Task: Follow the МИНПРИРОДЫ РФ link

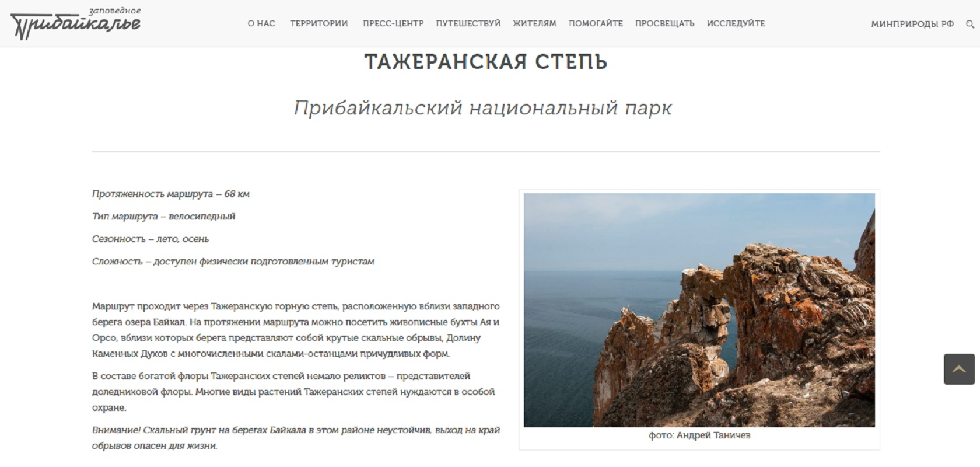Action: tap(912, 24)
